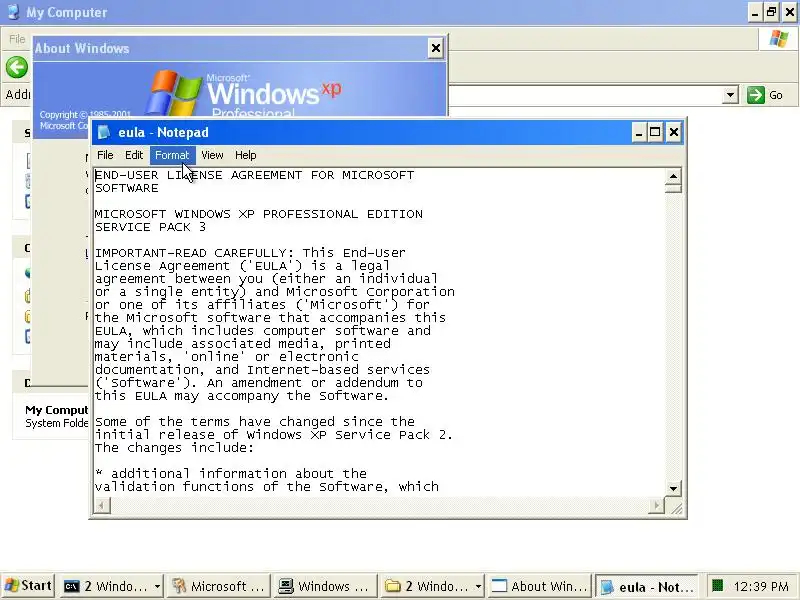800x600 pixels.
Task: Click the Notepad vertical scrollbar up arrow
Action: pyautogui.click(x=673, y=176)
